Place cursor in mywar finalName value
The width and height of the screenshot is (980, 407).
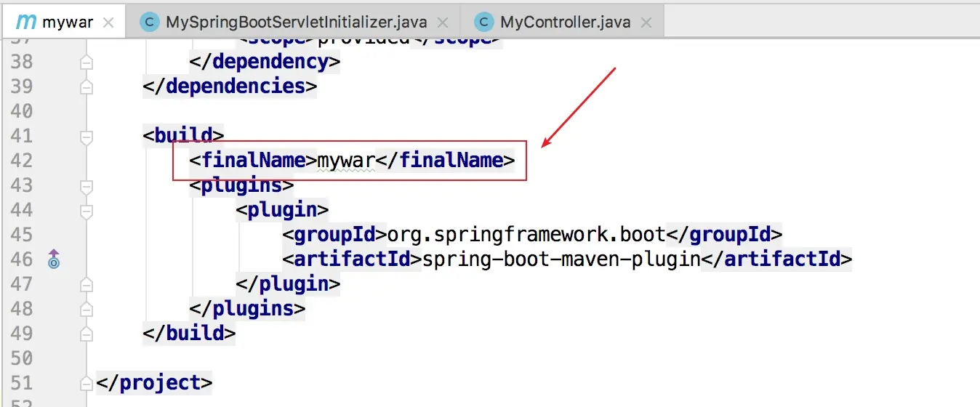click(x=346, y=161)
